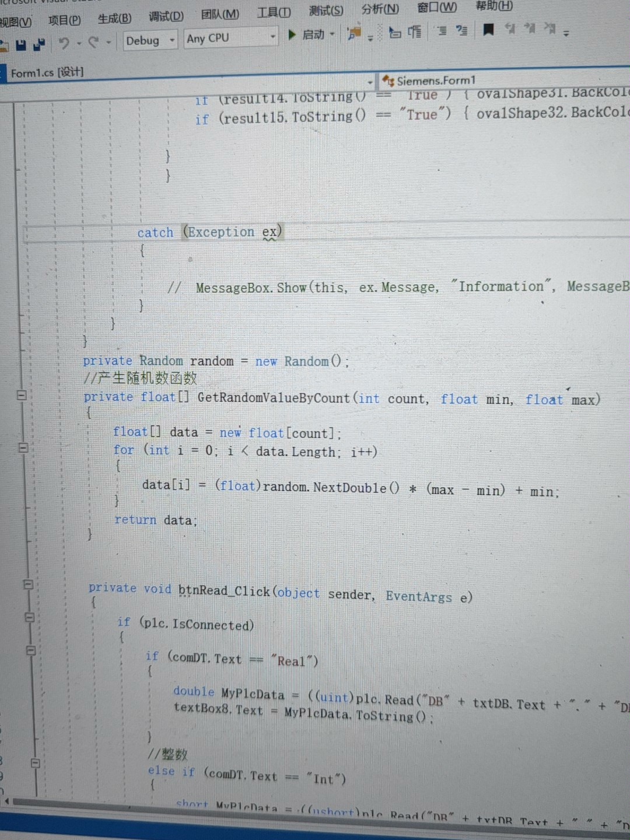Open the undo history dropdown arrow
Viewport: 630px width, 840px height.
(x=79, y=43)
